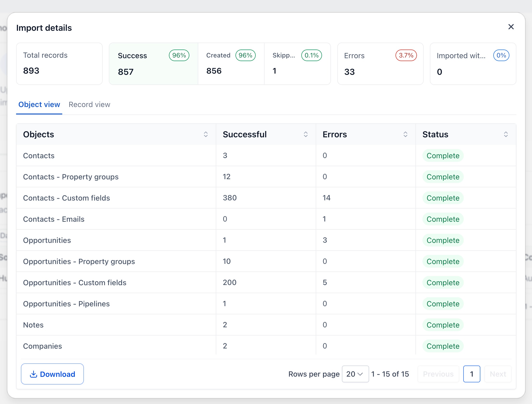Click the Previous page button
This screenshot has height=404, width=532.
(x=438, y=374)
